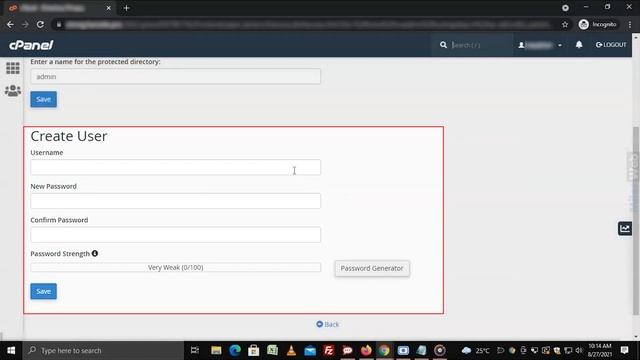This screenshot has width=640, height=360.
Task: Open the Mail app from taskbar
Action: point(310,350)
